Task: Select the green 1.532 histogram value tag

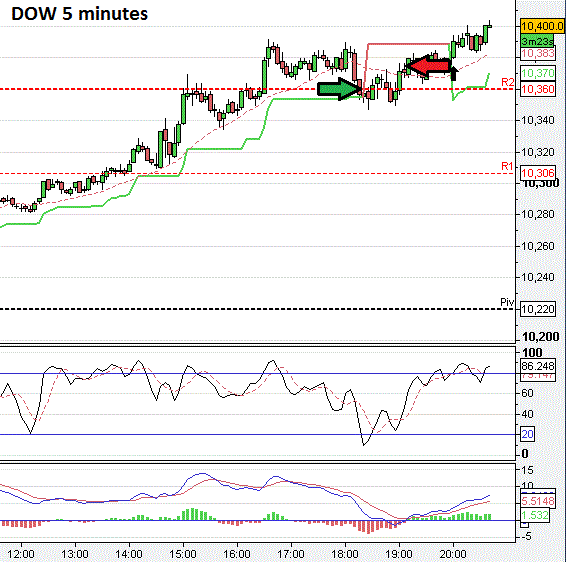Action: tap(535, 515)
